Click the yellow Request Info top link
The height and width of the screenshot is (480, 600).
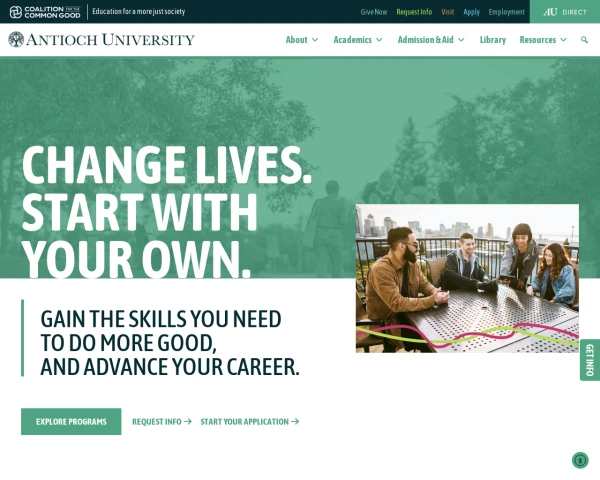[414, 12]
